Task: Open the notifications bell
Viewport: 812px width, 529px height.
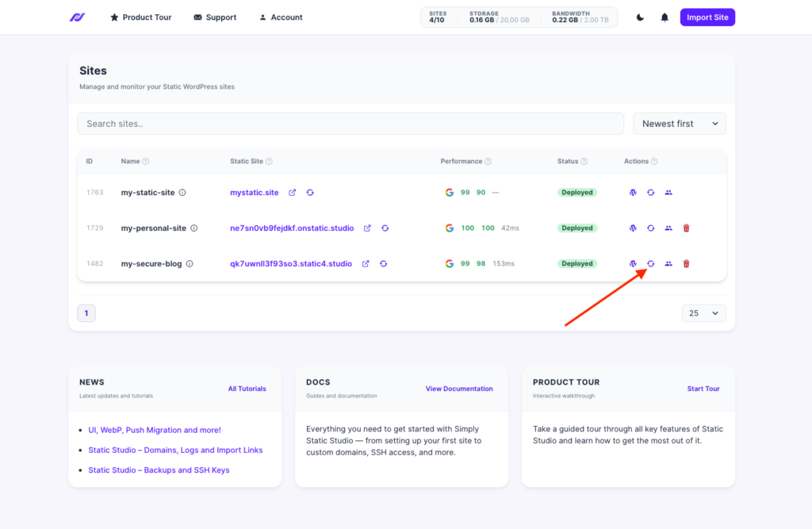Action: pos(665,17)
